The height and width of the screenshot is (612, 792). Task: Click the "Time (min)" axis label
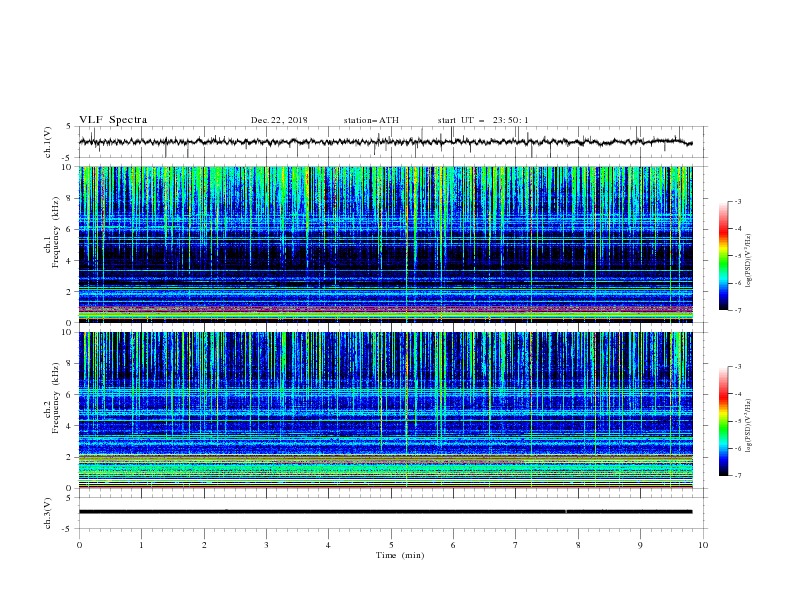(400, 555)
